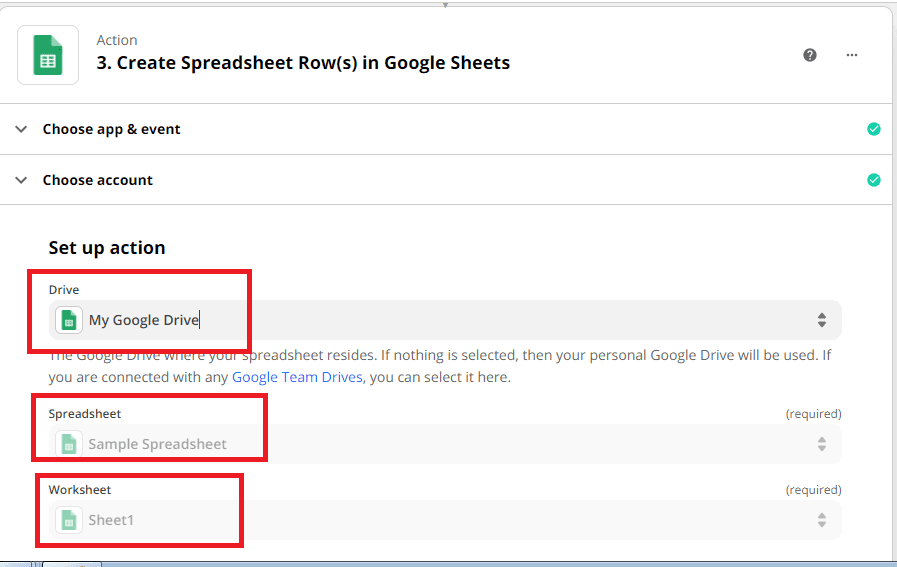The width and height of the screenshot is (897, 567).
Task: Click step title Create Spreadsheet Row(s) in Google Sheets
Action: coord(303,63)
